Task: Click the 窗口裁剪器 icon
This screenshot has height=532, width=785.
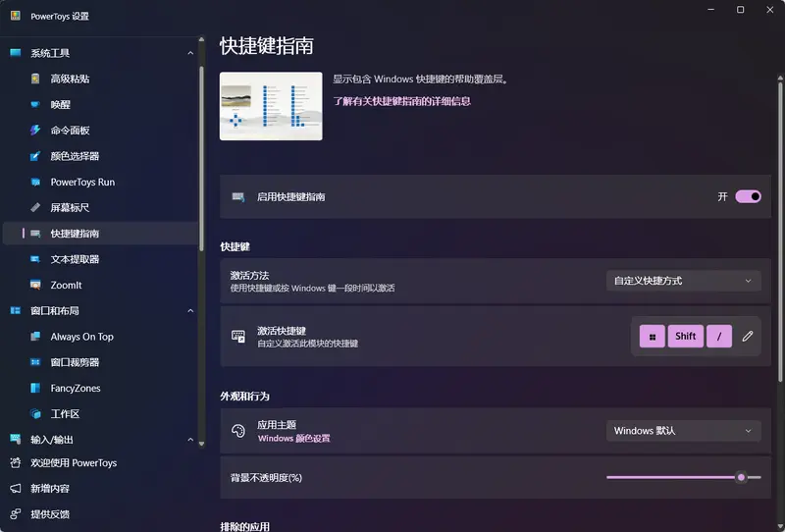Action: (x=35, y=362)
